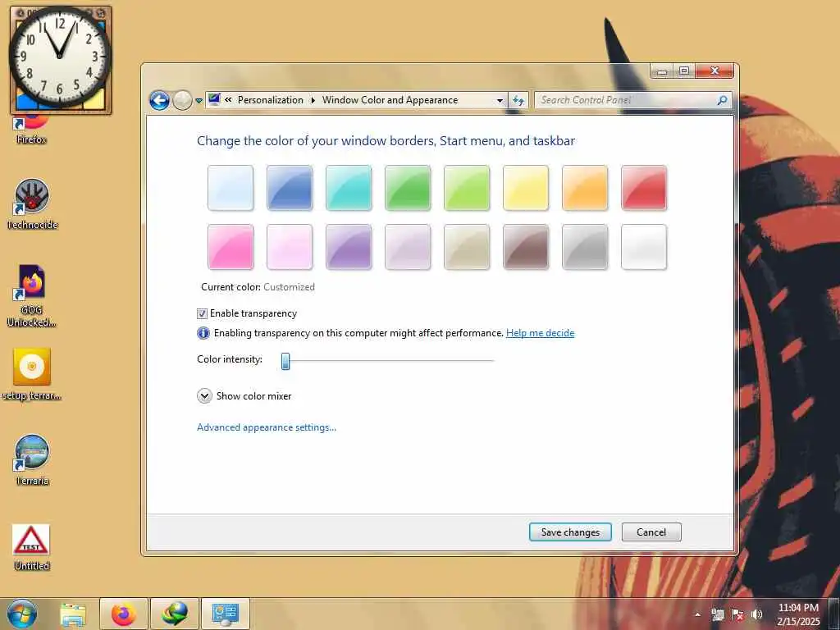The height and width of the screenshot is (630, 840).
Task: Expand the breadcrumb arrow after Personalization
Action: pos(313,100)
